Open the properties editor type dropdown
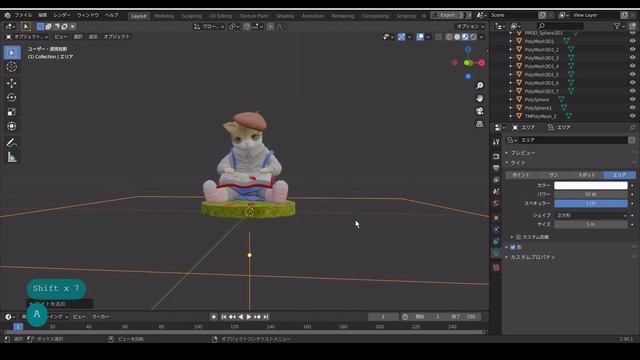This screenshot has height=360, width=640. point(499,128)
